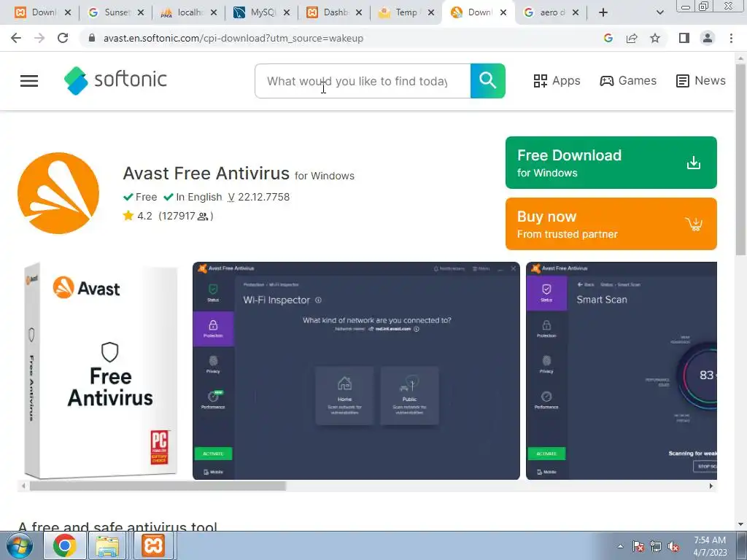Viewport: 747px width, 560px height.
Task: Show hidden system tray icons
Action: pyautogui.click(x=620, y=546)
